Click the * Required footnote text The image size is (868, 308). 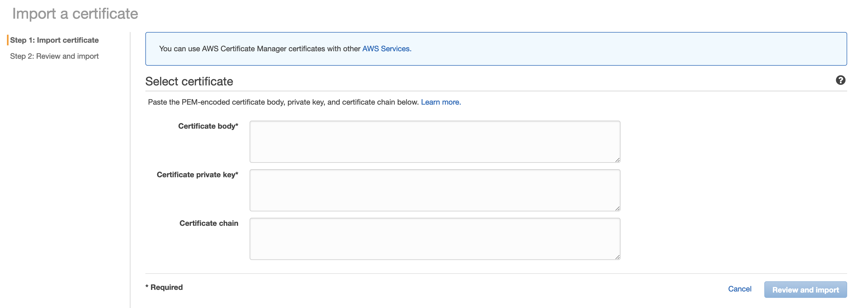164,287
